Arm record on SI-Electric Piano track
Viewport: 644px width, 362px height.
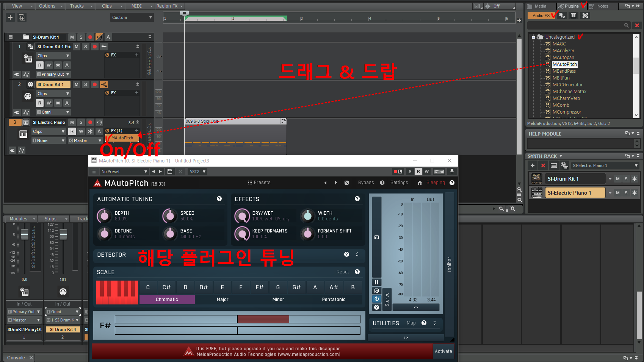point(90,122)
